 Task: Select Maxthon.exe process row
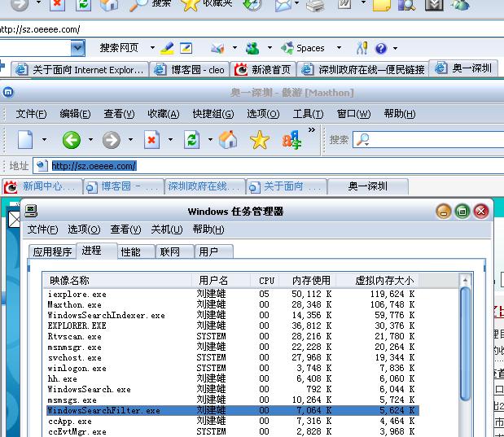click(x=231, y=304)
